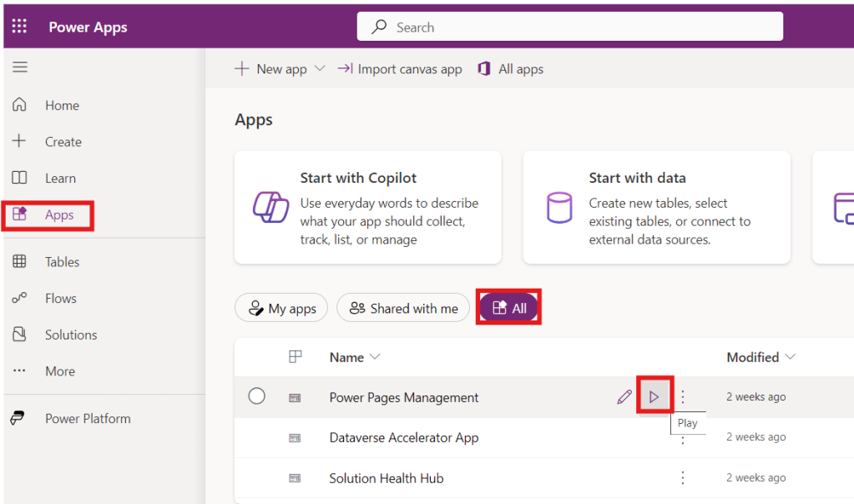Viewport: 854px width, 504px height.
Task: Expand the New app dropdown chevron
Action: point(319,69)
